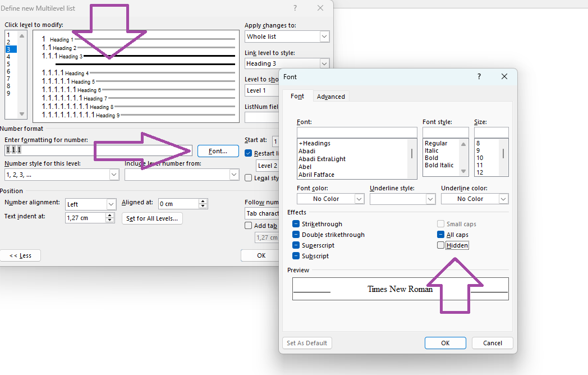Click the ListNum field list name input
This screenshot has height=375, width=588.
(262, 117)
